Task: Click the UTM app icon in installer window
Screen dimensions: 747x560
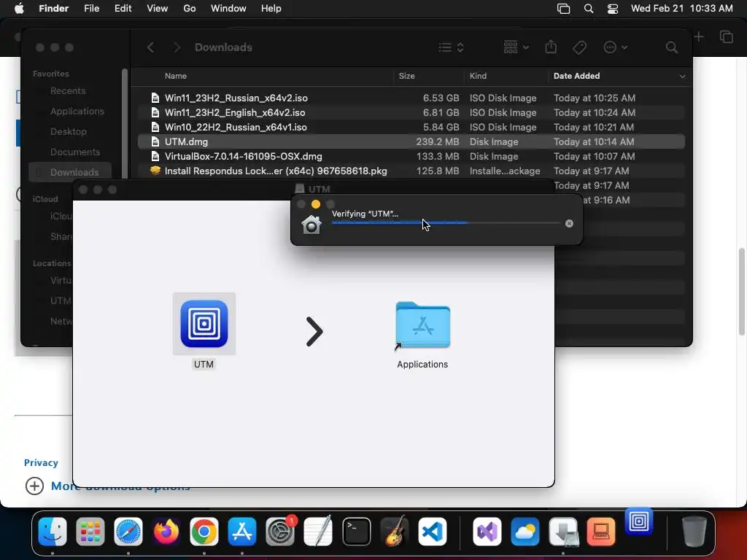Action: click(x=204, y=324)
